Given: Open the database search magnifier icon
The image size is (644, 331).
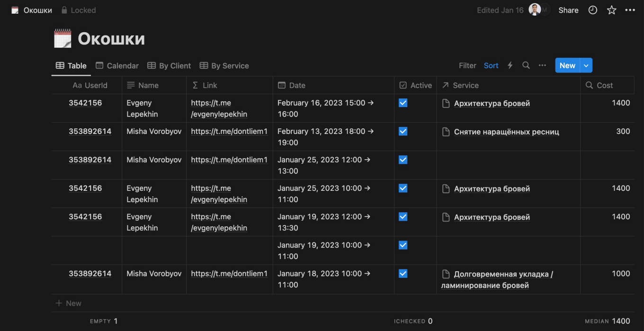Looking at the screenshot, I should tap(526, 65).
